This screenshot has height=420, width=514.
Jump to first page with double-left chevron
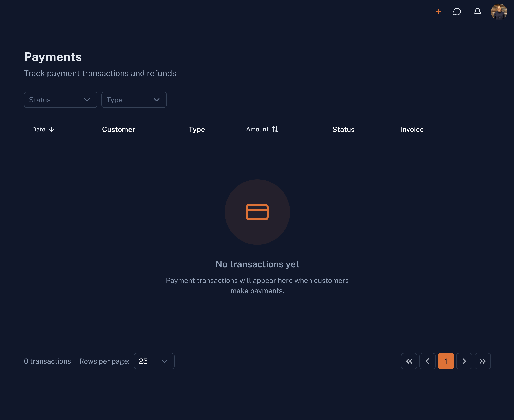[x=409, y=361]
